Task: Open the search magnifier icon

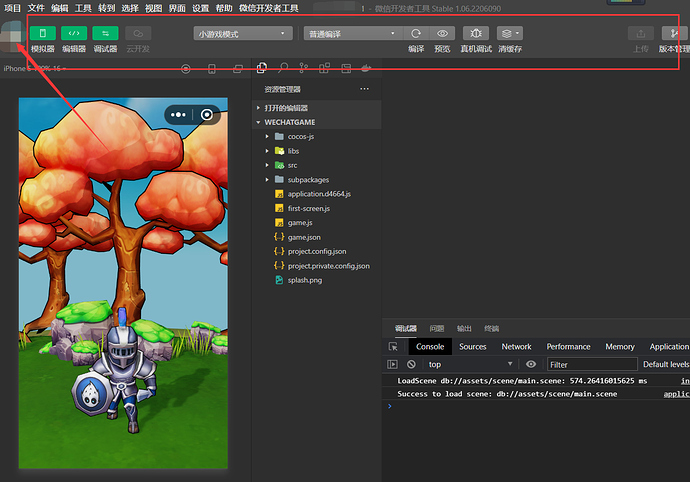Action: (283, 68)
